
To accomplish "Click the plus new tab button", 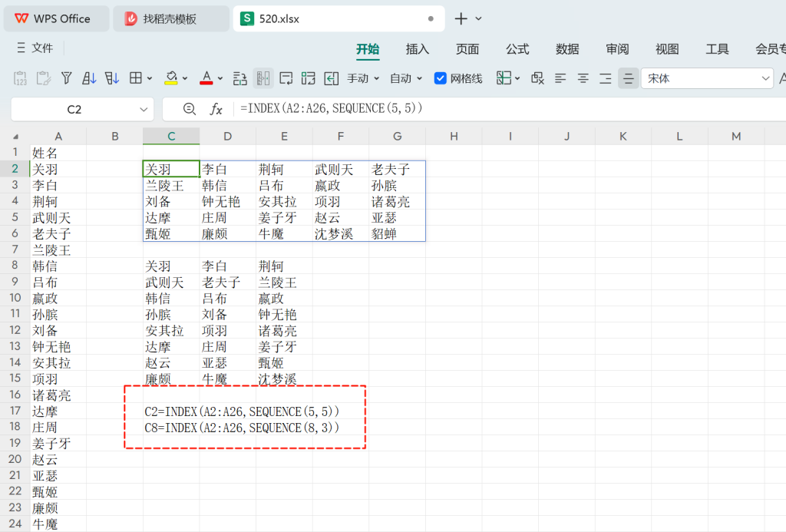I will point(461,18).
